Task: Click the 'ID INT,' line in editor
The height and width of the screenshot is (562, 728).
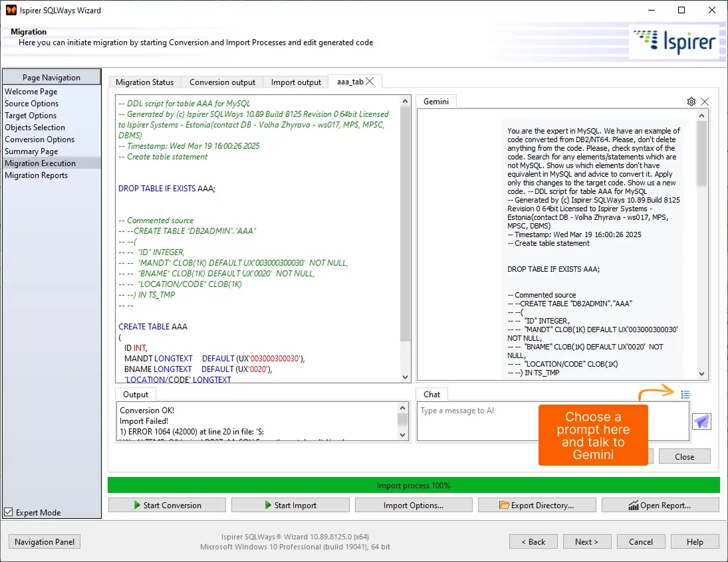Action: click(x=135, y=348)
